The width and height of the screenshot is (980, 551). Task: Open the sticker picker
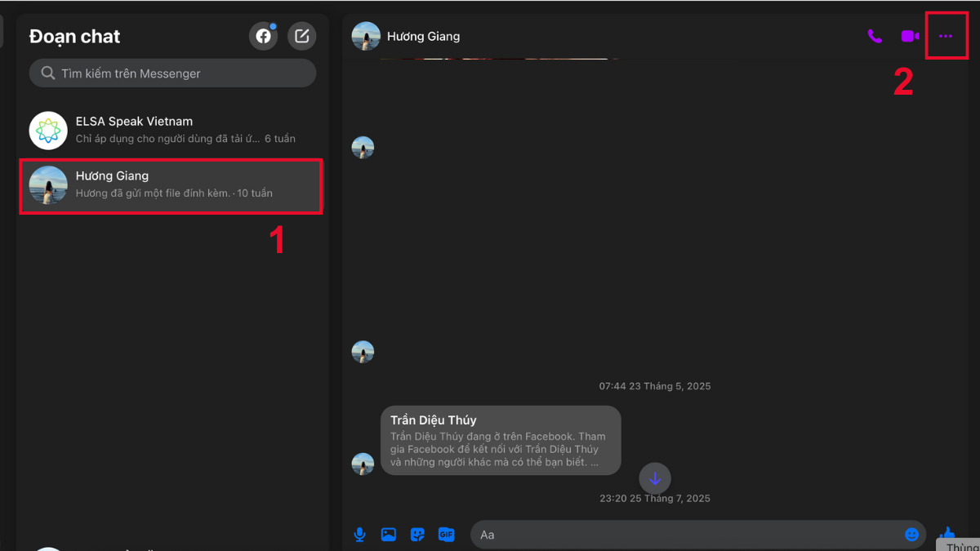[x=417, y=534]
